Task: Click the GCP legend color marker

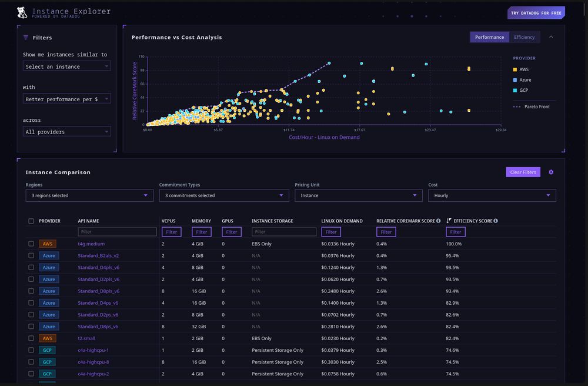Action: (x=516, y=90)
